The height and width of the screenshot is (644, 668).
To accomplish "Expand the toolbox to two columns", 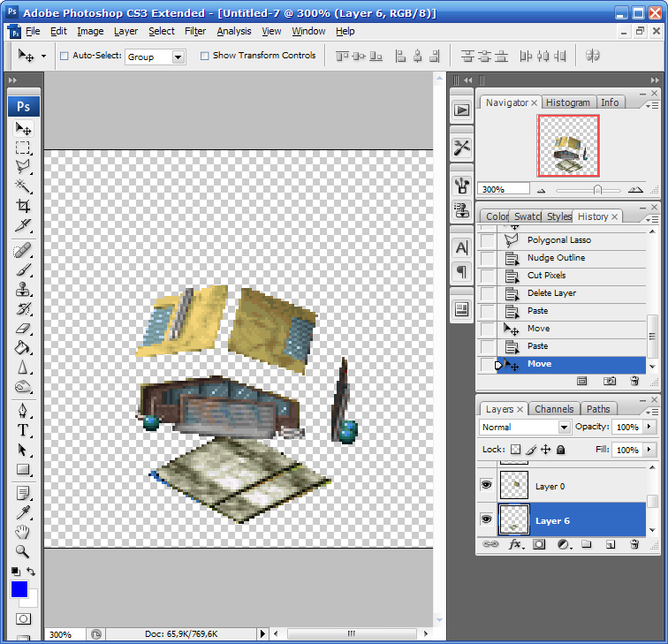I will tap(12, 80).
